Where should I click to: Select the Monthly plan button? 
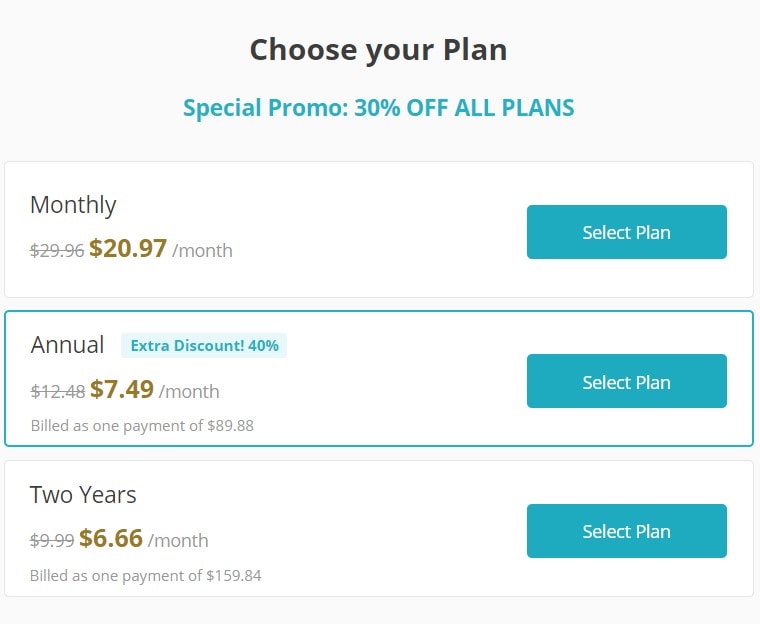tap(626, 232)
